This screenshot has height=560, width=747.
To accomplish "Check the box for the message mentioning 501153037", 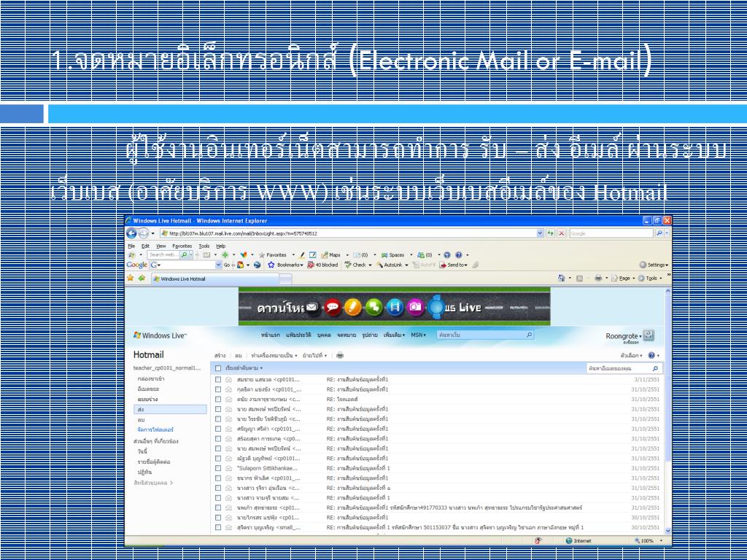I will click(217, 527).
